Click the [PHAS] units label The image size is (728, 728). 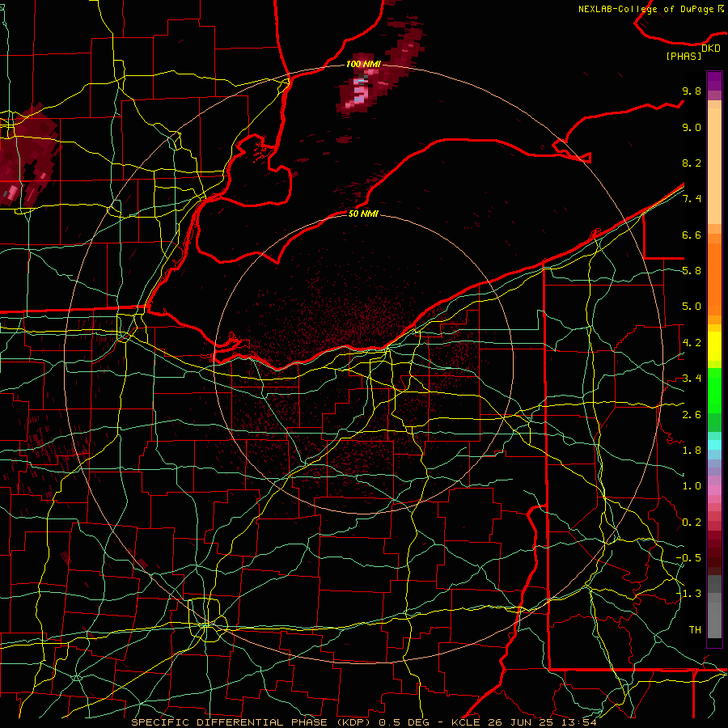(684, 56)
